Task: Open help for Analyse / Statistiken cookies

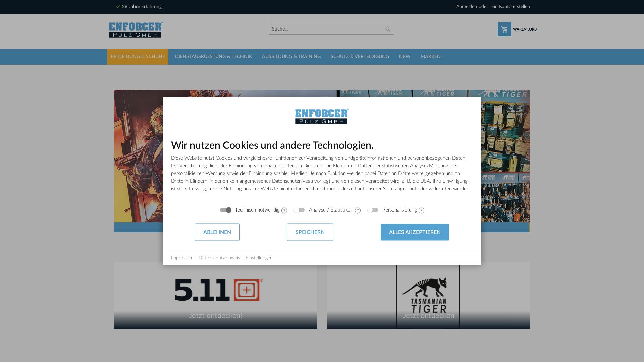Action: click(358, 210)
